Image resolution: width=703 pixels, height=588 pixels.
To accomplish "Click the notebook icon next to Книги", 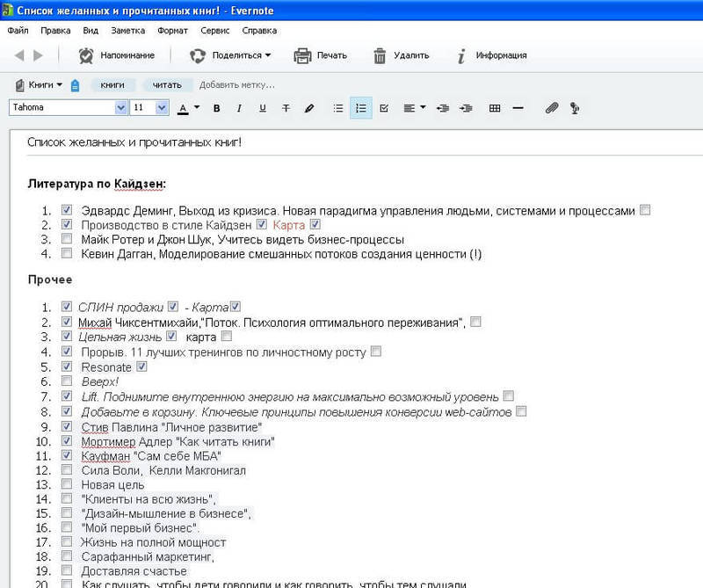I will pyautogui.click(x=19, y=84).
